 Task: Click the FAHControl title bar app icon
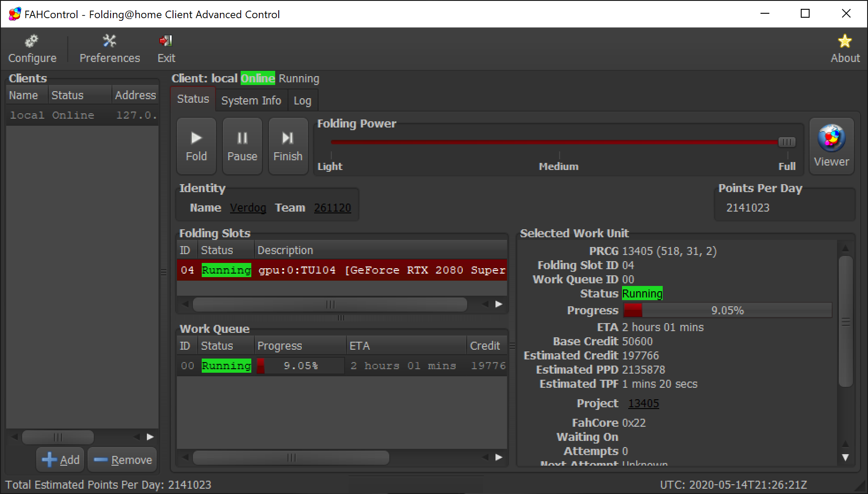pos(15,14)
